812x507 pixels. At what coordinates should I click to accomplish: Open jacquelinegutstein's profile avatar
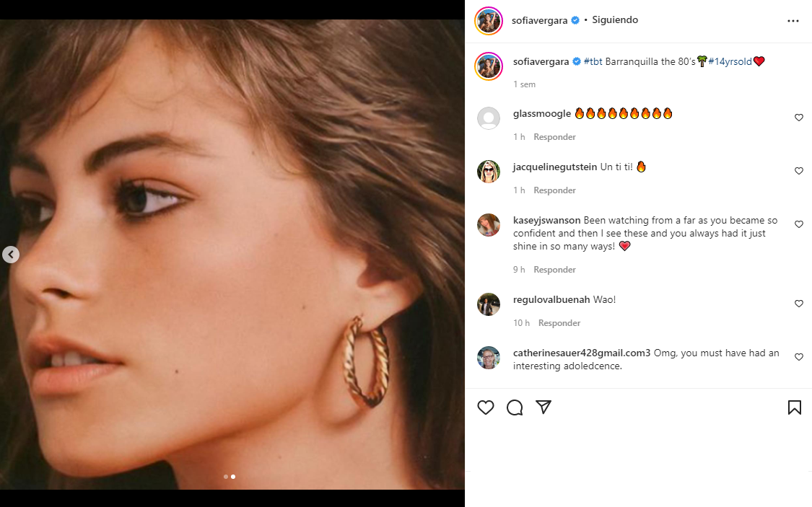(x=489, y=171)
